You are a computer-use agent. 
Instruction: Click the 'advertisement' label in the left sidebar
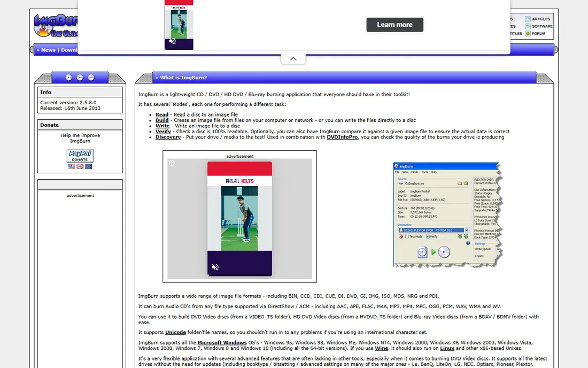pos(80,196)
